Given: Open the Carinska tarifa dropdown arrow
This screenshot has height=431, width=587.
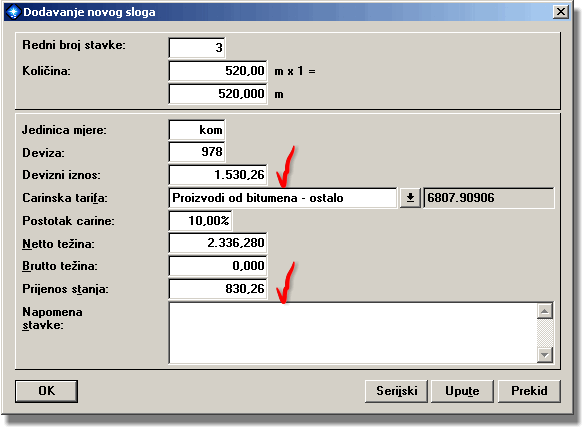Looking at the screenshot, I should [x=410, y=198].
